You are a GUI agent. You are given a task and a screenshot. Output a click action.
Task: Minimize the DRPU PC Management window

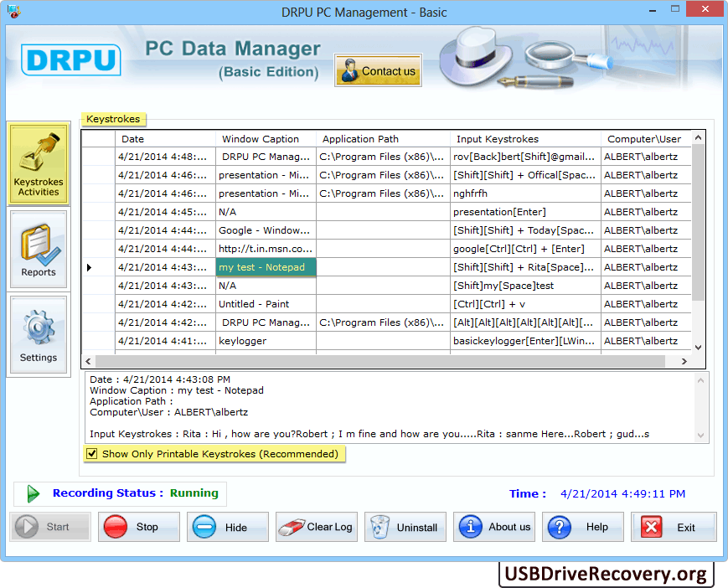point(653,9)
